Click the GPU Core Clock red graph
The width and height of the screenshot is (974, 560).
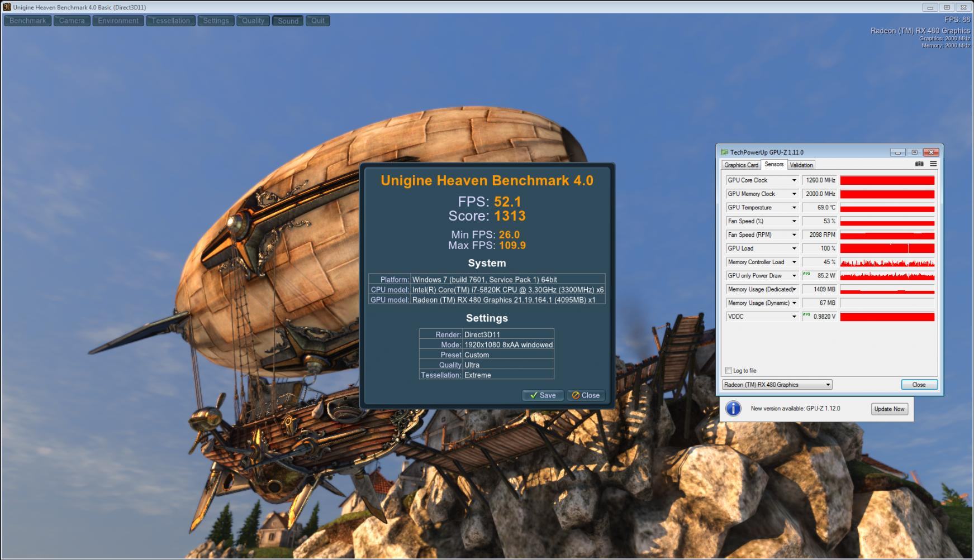tap(887, 180)
